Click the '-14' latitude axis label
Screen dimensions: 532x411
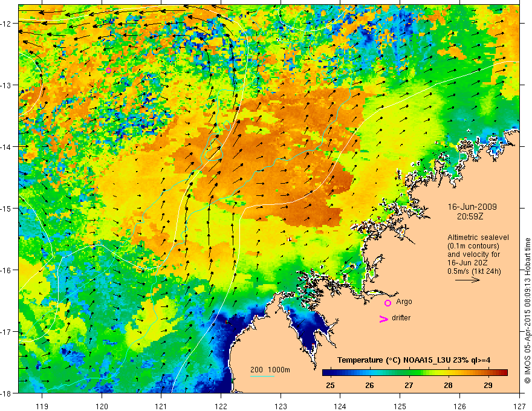point(7,147)
